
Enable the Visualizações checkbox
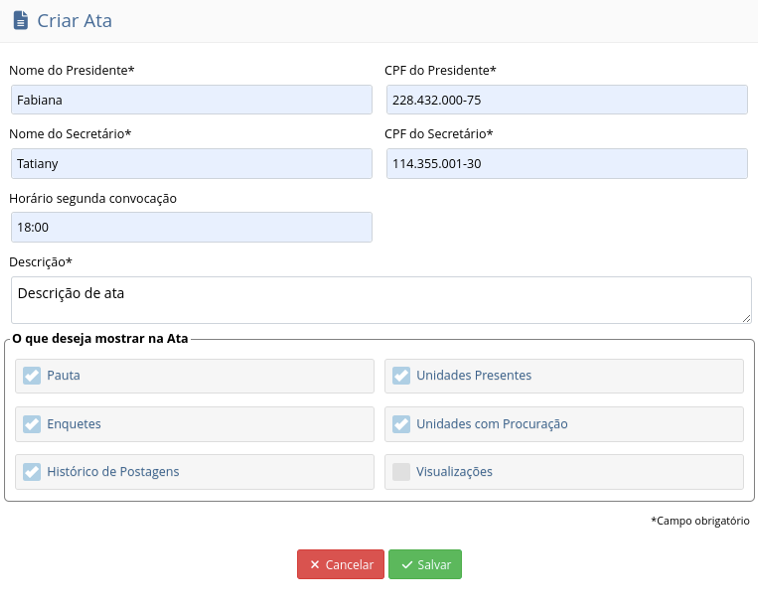401,472
